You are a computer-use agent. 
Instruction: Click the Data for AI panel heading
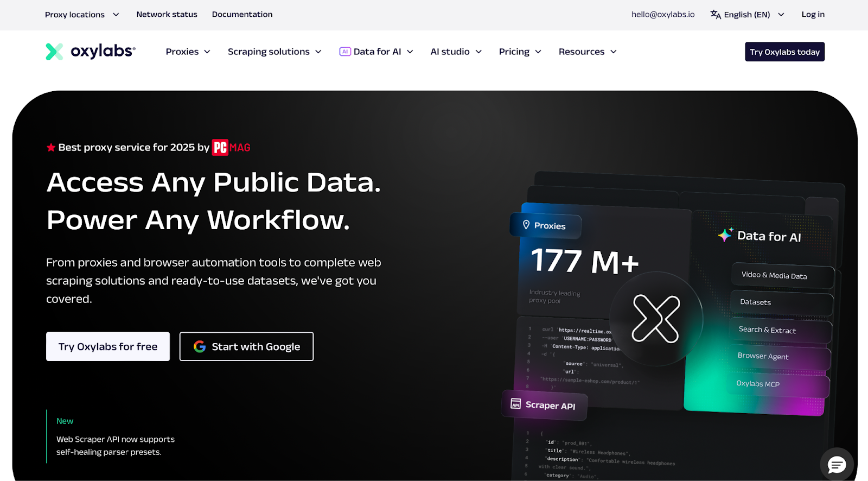769,236
